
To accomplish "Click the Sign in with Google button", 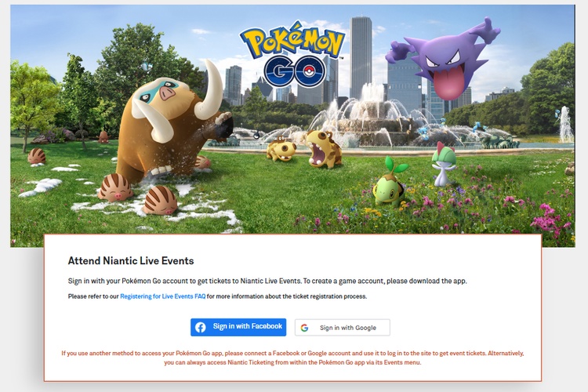I will click(342, 328).
